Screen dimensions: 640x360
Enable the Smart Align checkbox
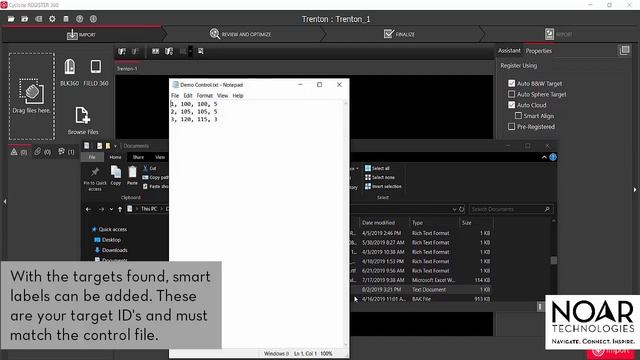click(518, 116)
